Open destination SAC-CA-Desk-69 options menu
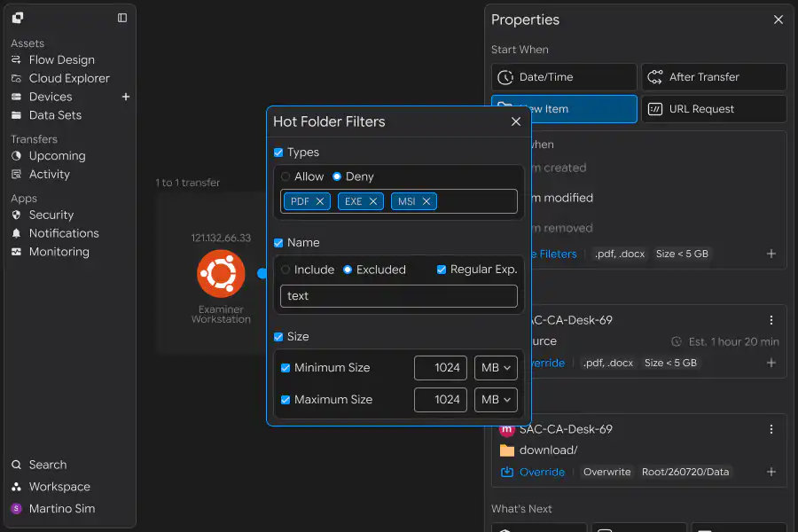This screenshot has height=532, width=798. pyautogui.click(x=771, y=429)
